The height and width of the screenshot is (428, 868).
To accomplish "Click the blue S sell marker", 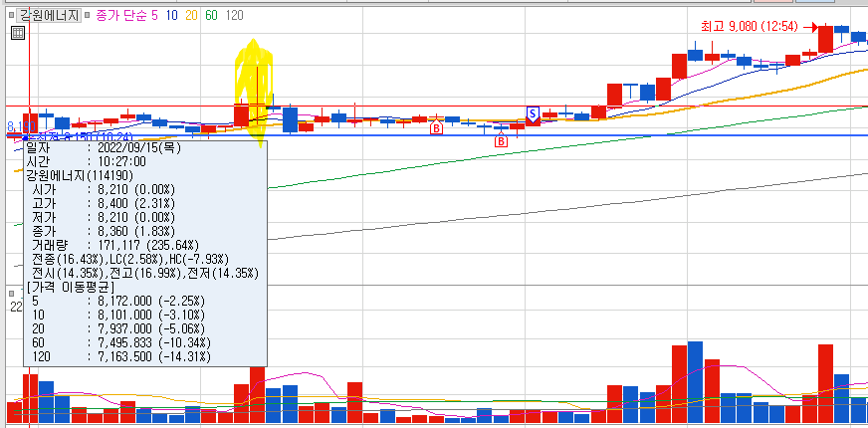I will [x=533, y=114].
